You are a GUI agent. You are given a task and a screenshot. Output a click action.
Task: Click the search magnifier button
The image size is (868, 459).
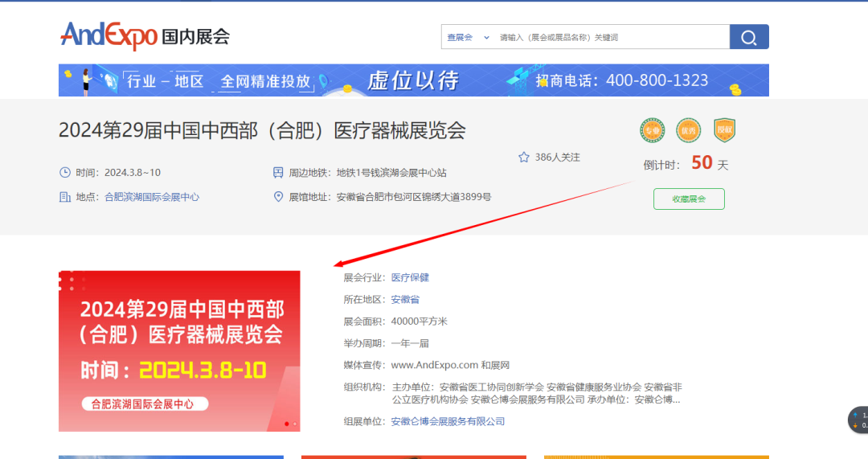click(749, 37)
